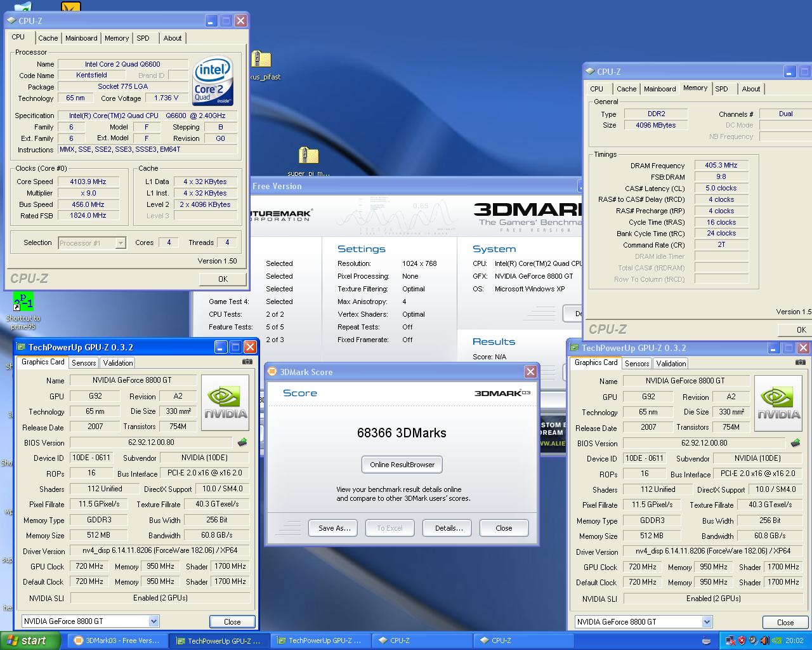
Task: Click Core Speed value 4103.9 MHz
Action: (x=88, y=182)
